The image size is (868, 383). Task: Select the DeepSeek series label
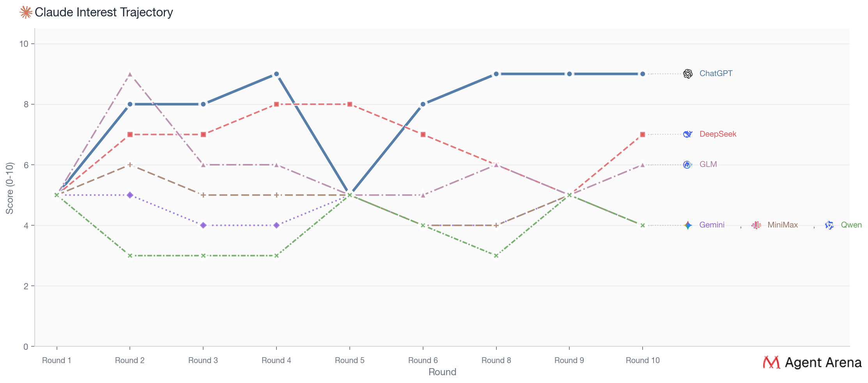[717, 134]
